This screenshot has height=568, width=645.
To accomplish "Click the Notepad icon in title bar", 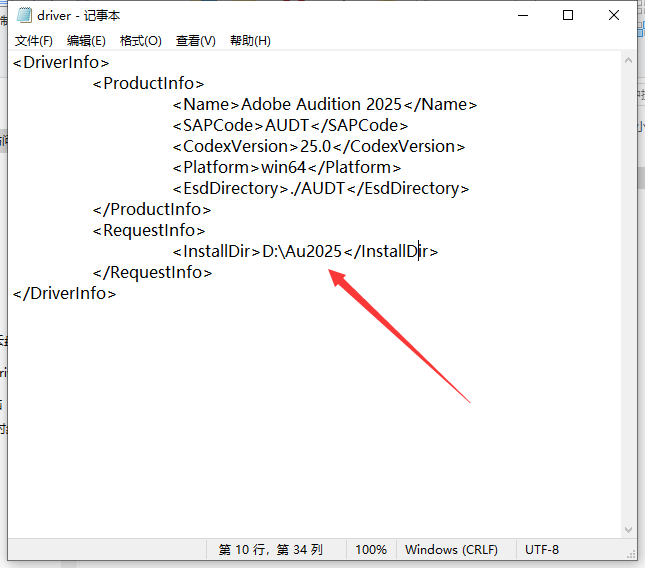I will tap(24, 15).
